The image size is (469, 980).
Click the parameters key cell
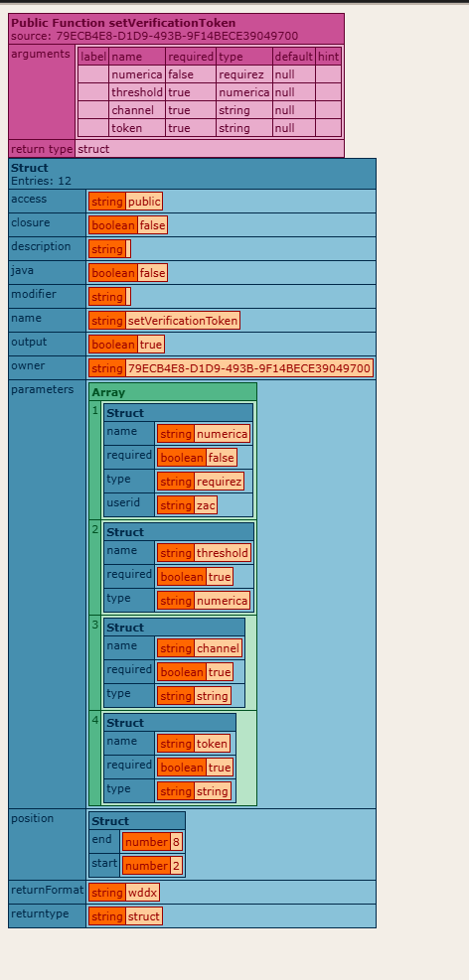[47, 594]
